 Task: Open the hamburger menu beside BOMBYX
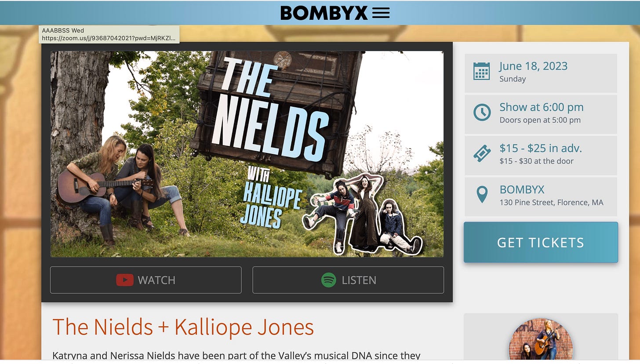[381, 13]
